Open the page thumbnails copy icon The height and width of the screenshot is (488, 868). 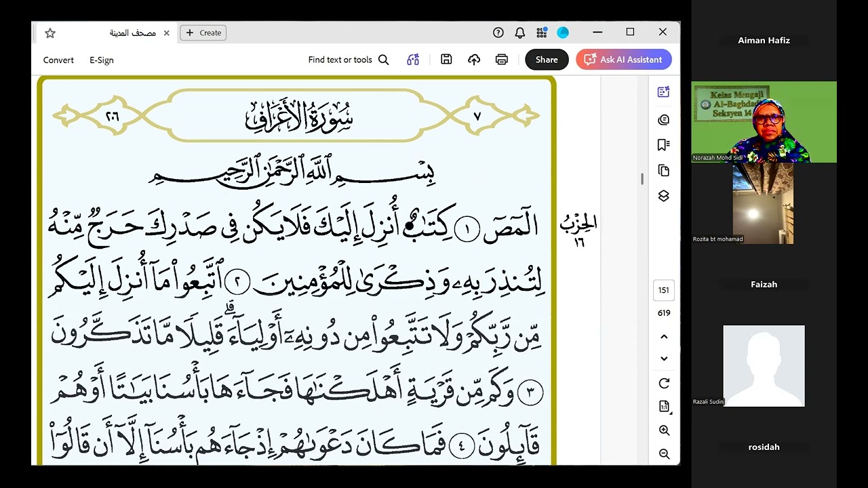[x=664, y=171]
